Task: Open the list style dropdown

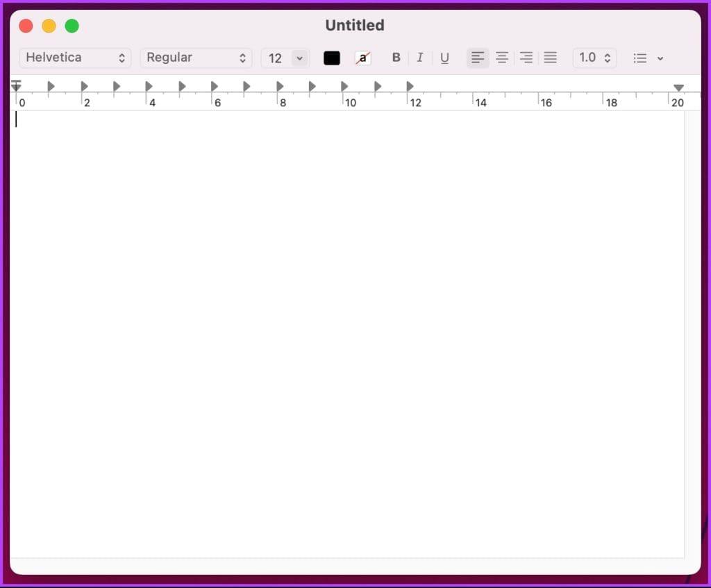Action: (647, 58)
